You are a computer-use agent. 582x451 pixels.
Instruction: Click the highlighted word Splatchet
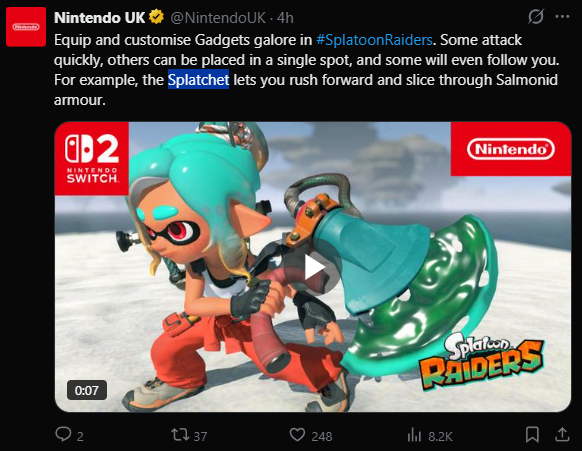199,79
